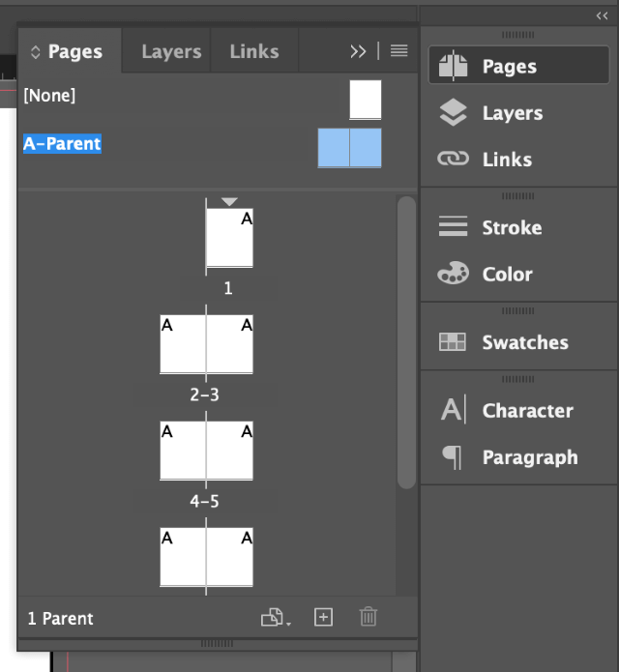This screenshot has height=672, width=619.
Task: Click the Create new page icon
Action: 323,618
